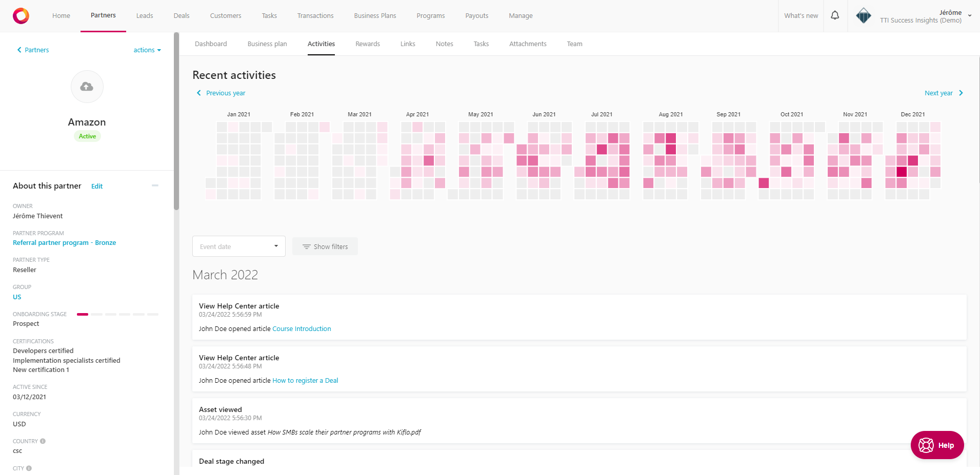
Task: Upload partner logo via cloud icon
Action: click(x=87, y=87)
